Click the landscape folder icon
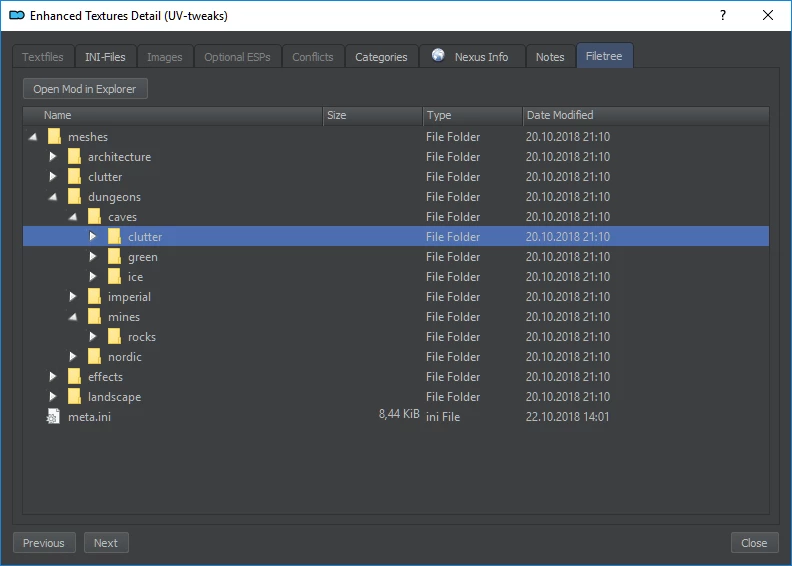This screenshot has height=566, width=792. [x=74, y=396]
